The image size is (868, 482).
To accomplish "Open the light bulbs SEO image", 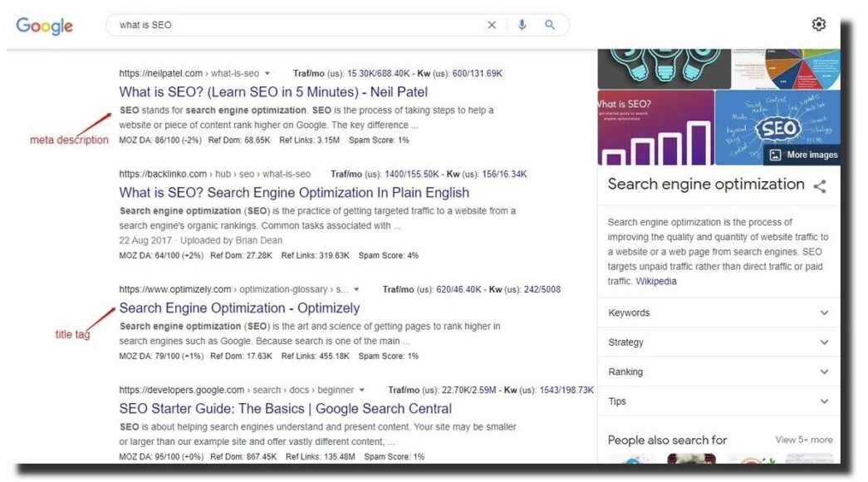I will click(x=664, y=69).
